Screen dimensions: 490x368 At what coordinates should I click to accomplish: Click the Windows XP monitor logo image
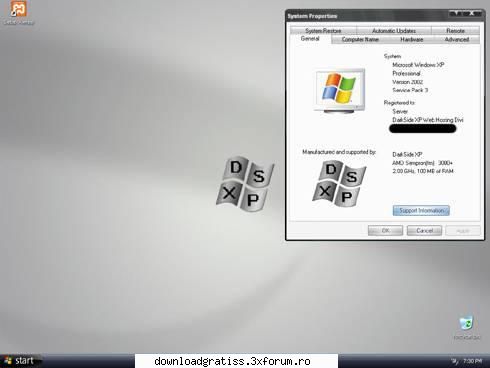click(339, 91)
